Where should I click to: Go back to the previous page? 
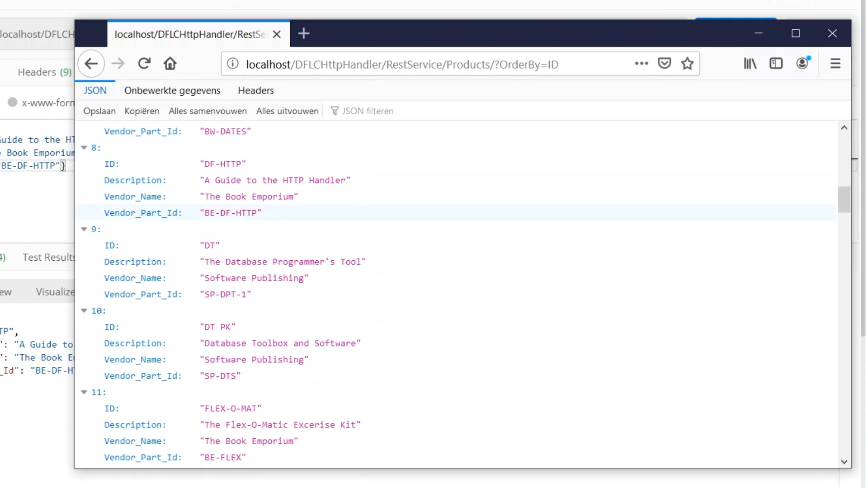[x=91, y=64]
